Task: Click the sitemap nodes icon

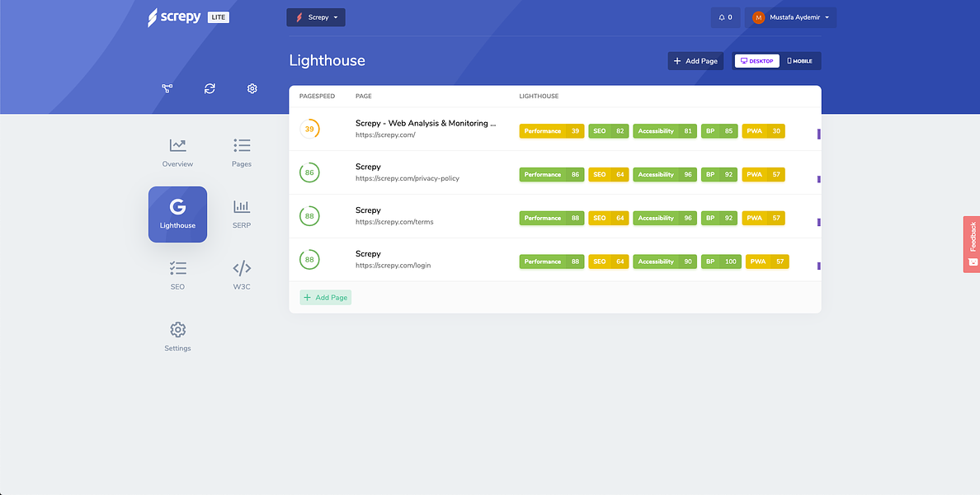Action: pos(167,89)
